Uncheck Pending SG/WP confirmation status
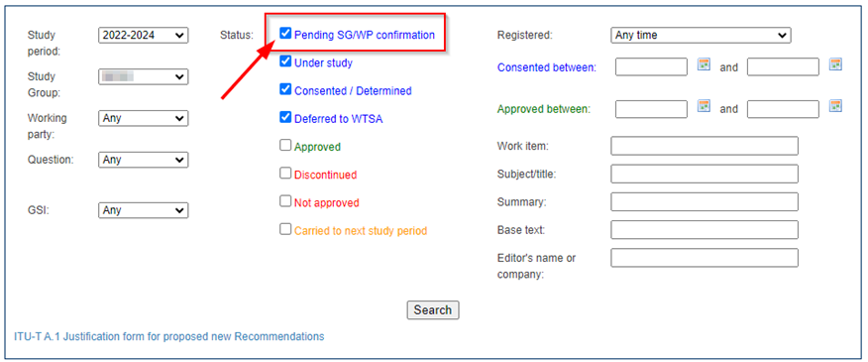This screenshot has width=868, height=362. coord(285,34)
